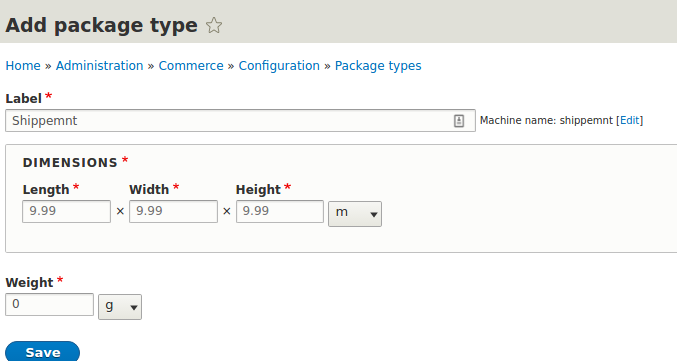Click the 'Add package type' heading
The image size is (677, 361).
101,25
